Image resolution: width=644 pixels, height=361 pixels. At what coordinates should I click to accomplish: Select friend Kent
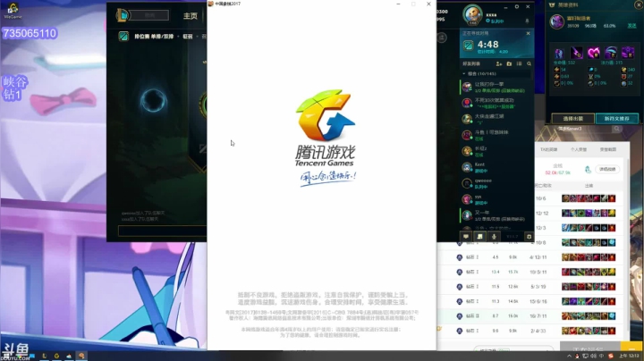tap(496, 167)
